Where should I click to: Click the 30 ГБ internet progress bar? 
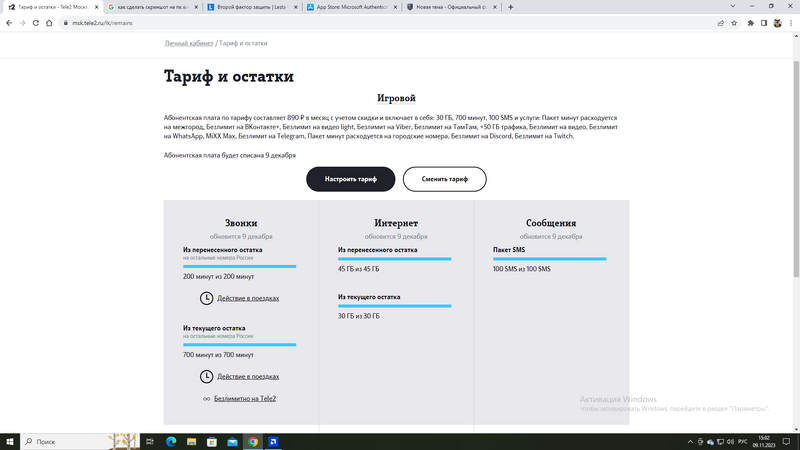tap(394, 306)
